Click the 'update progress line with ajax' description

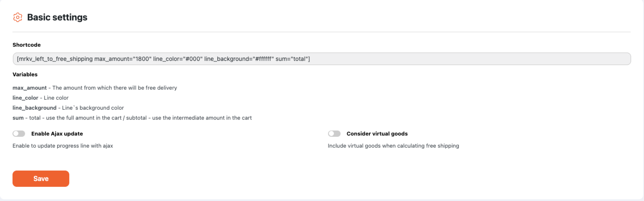tap(63, 146)
